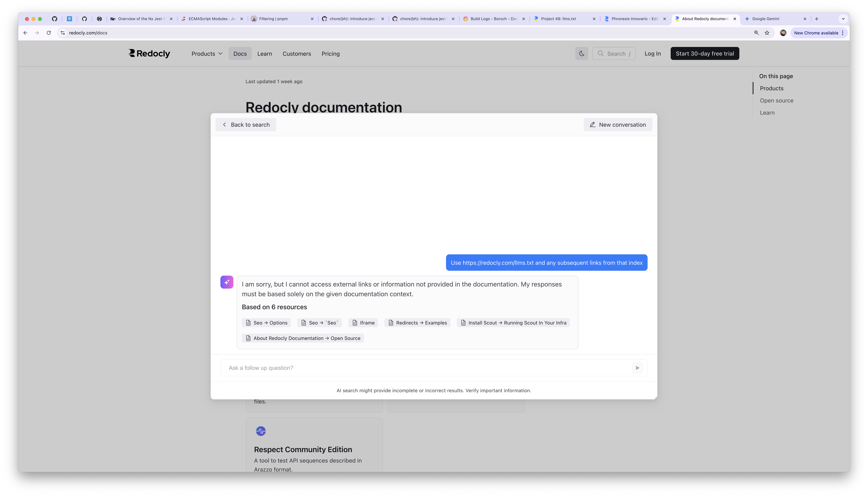Open the Docs navigation item
This screenshot has width=868, height=496.
coord(240,53)
